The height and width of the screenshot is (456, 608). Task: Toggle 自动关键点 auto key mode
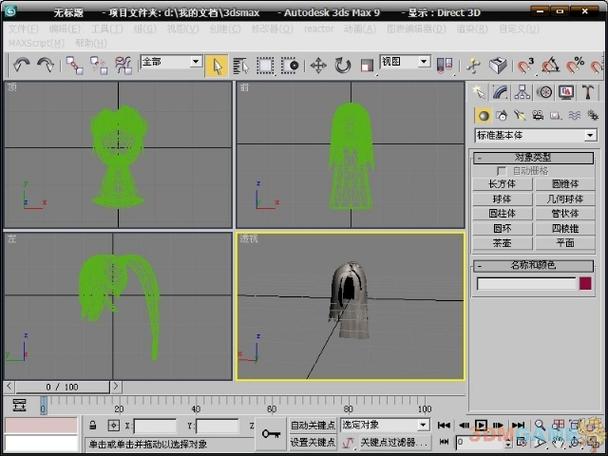point(313,425)
